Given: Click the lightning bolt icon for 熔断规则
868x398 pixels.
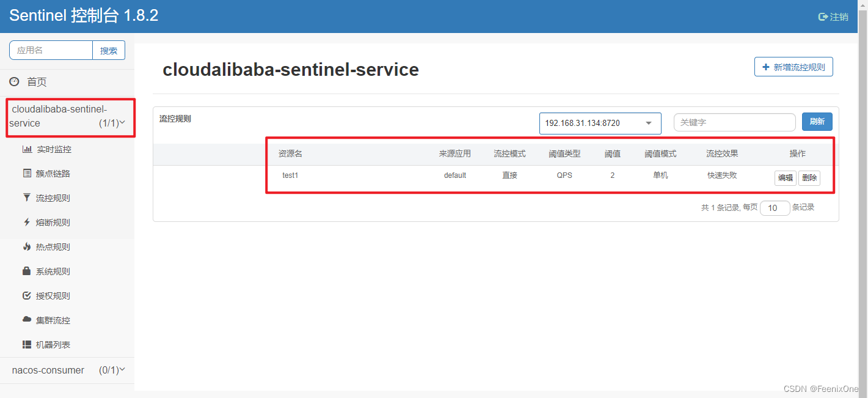Looking at the screenshot, I should (27, 223).
